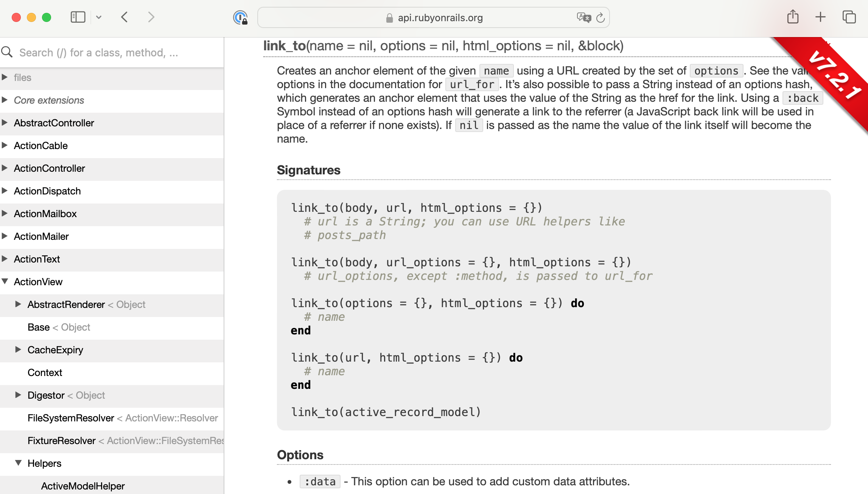Collapse the Helpers section
This screenshot has width=868, height=494.
(18, 463)
